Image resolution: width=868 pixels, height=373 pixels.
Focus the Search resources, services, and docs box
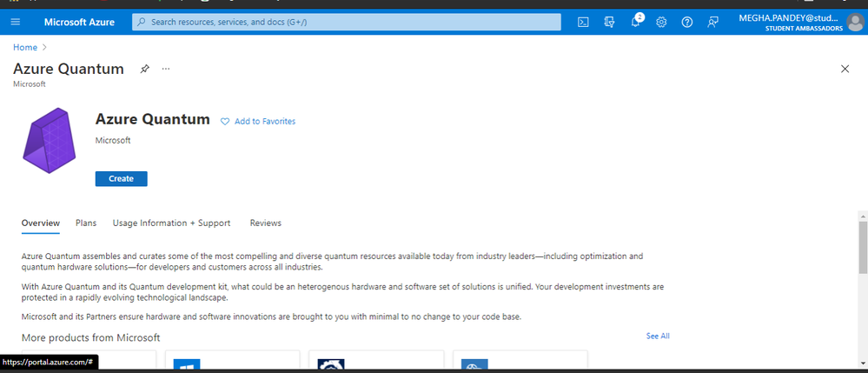(346, 22)
